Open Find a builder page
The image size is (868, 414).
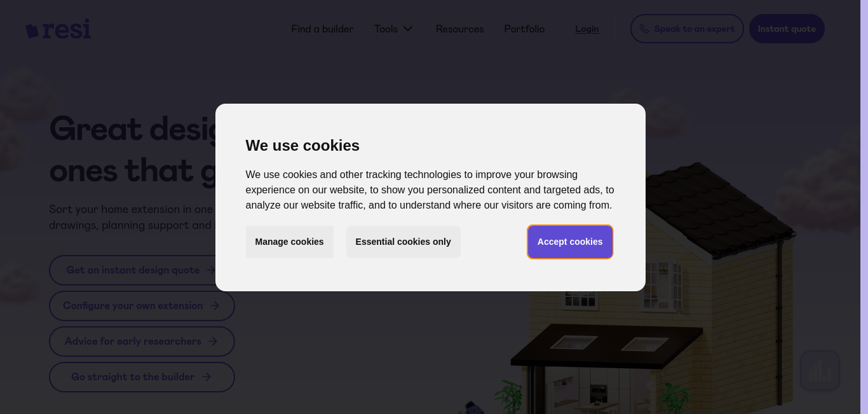(322, 29)
